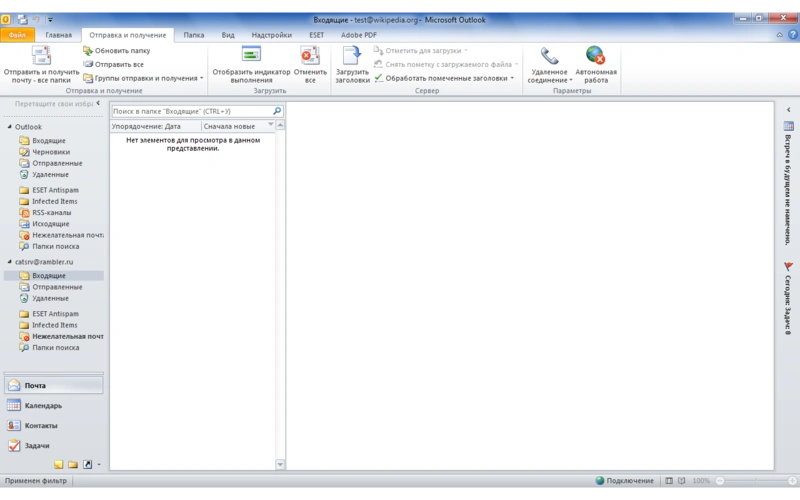Select Infected Items under Outlook
The width and height of the screenshot is (800, 500).
coord(55,201)
